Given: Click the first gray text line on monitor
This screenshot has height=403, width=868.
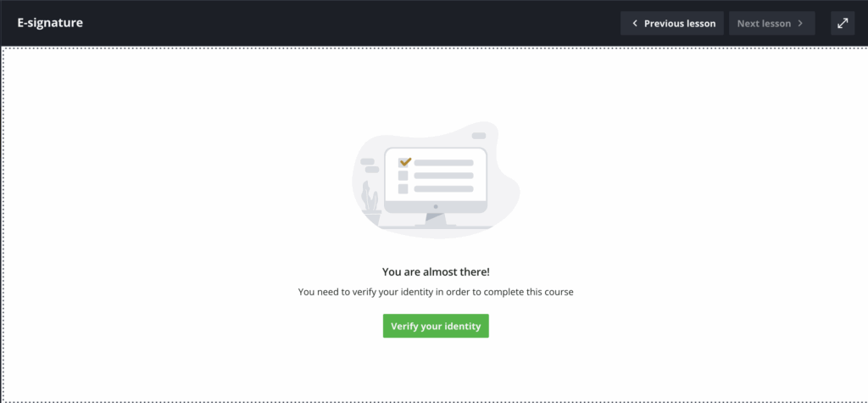Looking at the screenshot, I should click(443, 162).
